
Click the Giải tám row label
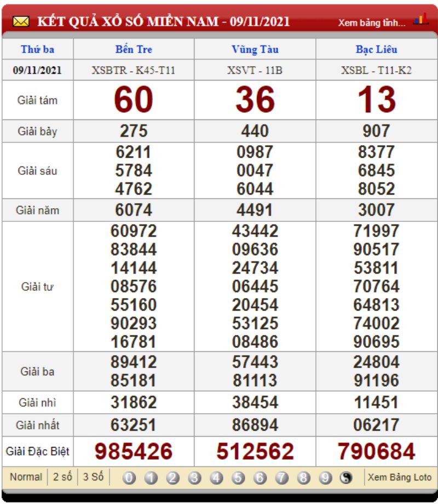tap(38, 100)
